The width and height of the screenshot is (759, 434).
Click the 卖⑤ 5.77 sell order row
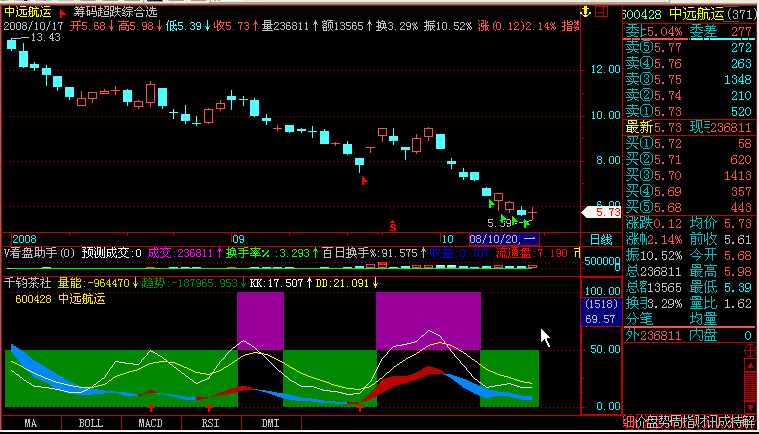coord(688,47)
